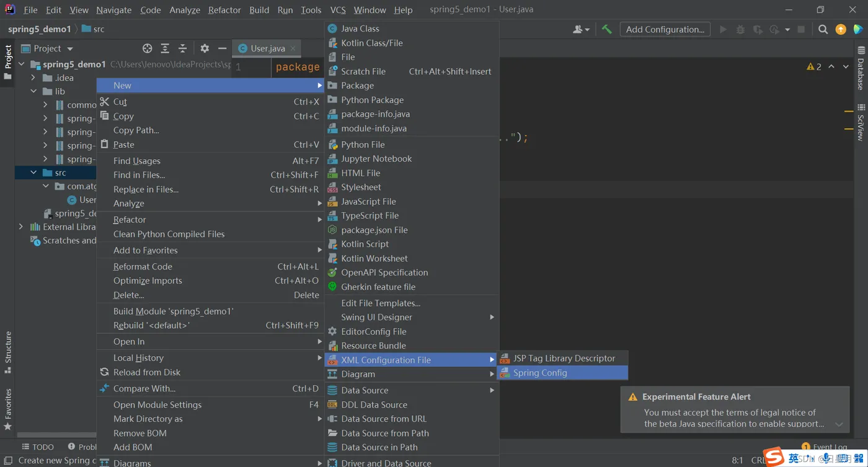Click the Run play icon
This screenshot has height=467, width=868.
coord(723,29)
